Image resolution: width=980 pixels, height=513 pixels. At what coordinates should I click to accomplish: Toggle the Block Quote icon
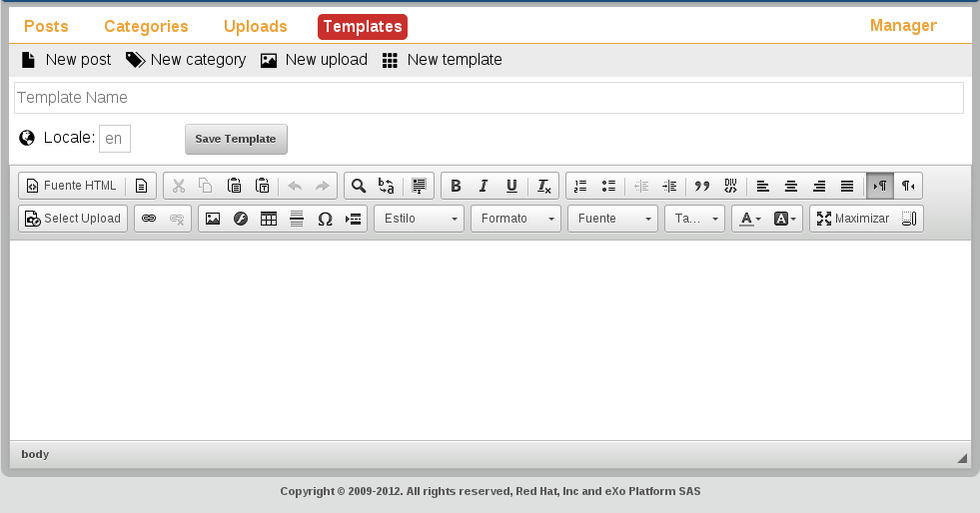702,186
